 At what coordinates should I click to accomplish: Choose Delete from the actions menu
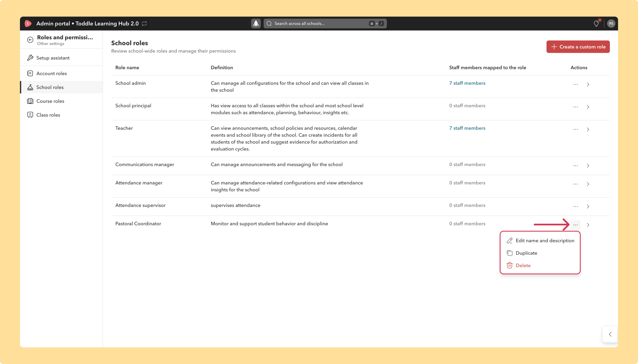click(540, 266)
